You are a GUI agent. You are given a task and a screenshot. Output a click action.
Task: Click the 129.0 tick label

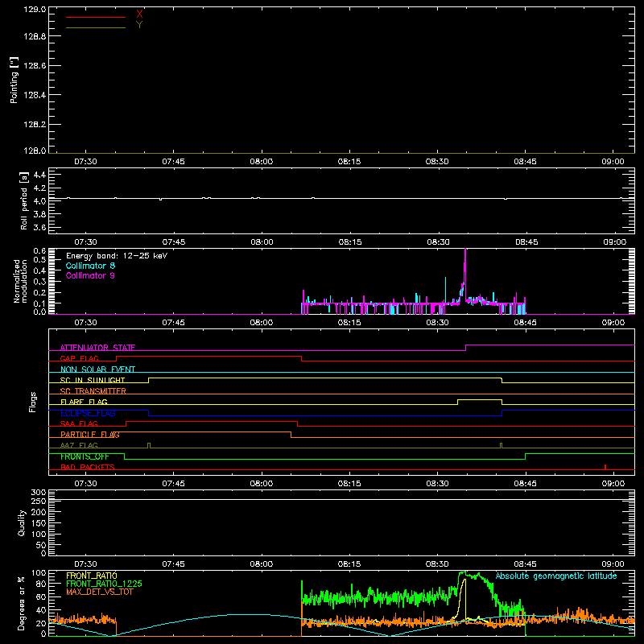[x=35, y=9]
